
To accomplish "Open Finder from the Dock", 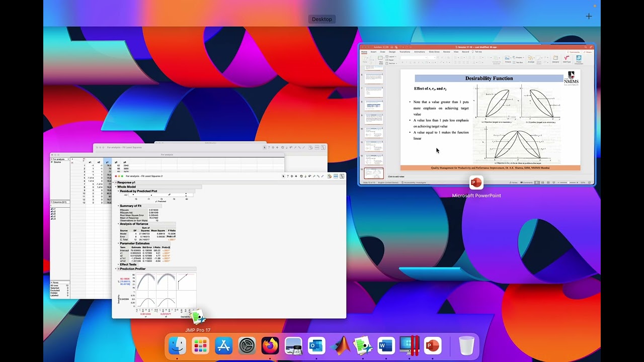I will (x=177, y=346).
